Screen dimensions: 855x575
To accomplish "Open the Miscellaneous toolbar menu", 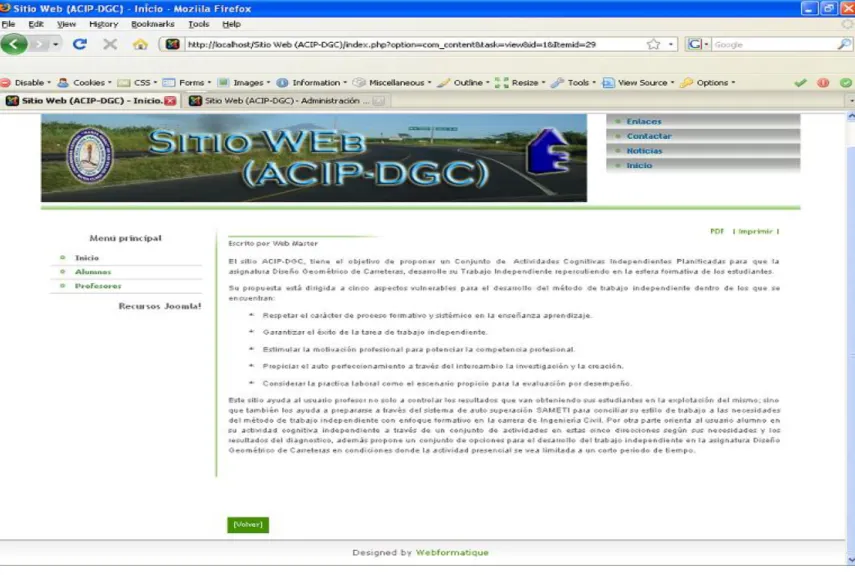I will click(392, 83).
